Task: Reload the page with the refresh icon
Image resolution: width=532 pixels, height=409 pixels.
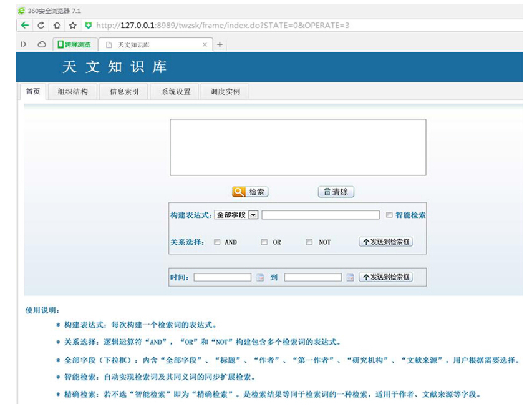Action: [41, 26]
